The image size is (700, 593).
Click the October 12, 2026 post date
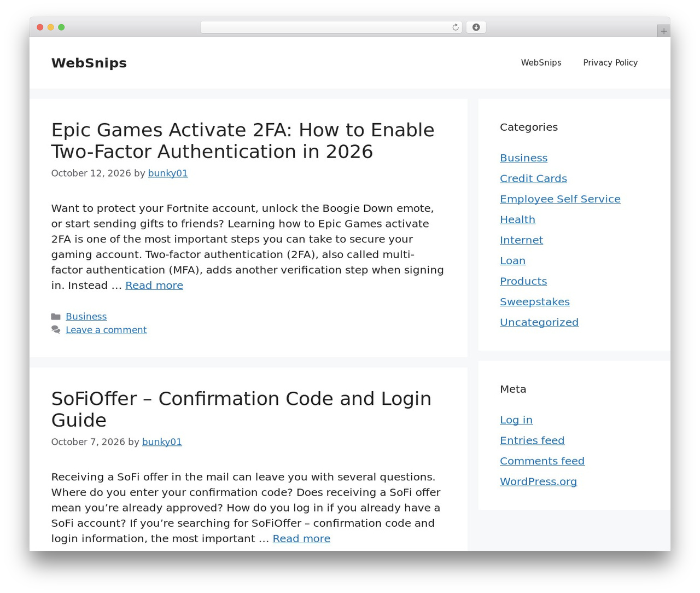pyautogui.click(x=91, y=173)
